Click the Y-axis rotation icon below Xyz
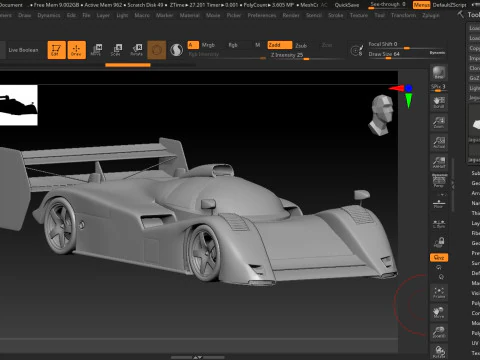The height and width of the screenshot is (360, 480). [439, 267]
